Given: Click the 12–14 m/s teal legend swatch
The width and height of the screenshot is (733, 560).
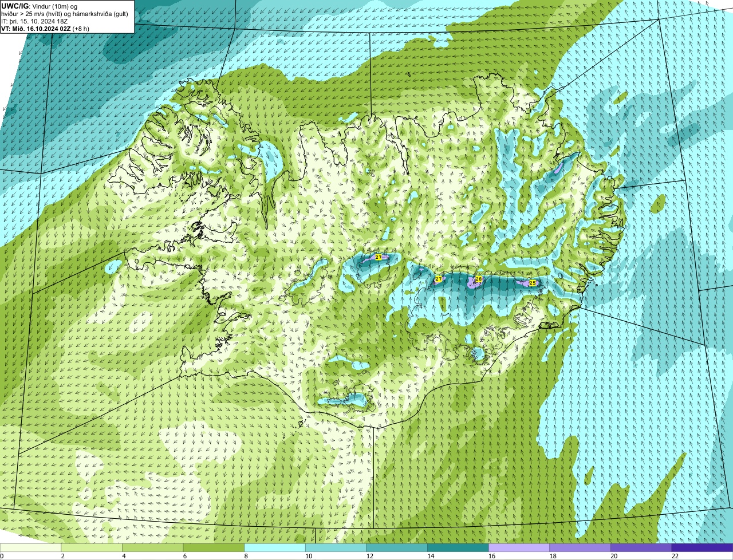Looking at the screenshot, I should [397, 547].
